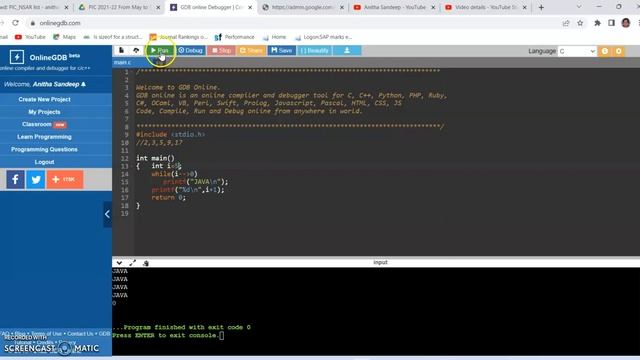Open the Maps bookmark
The height and width of the screenshot is (360, 640).
click(x=64, y=37)
